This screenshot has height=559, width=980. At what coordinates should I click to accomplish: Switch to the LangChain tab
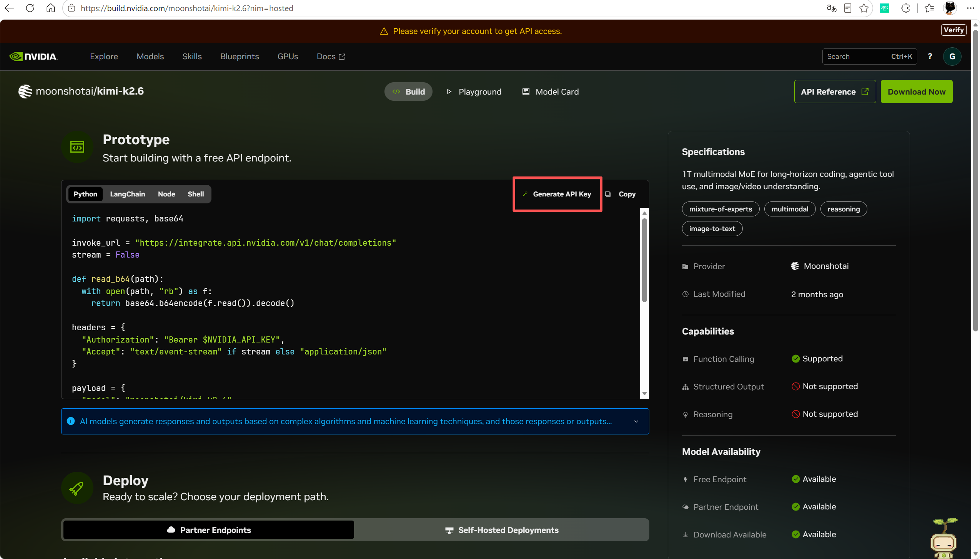click(x=128, y=194)
